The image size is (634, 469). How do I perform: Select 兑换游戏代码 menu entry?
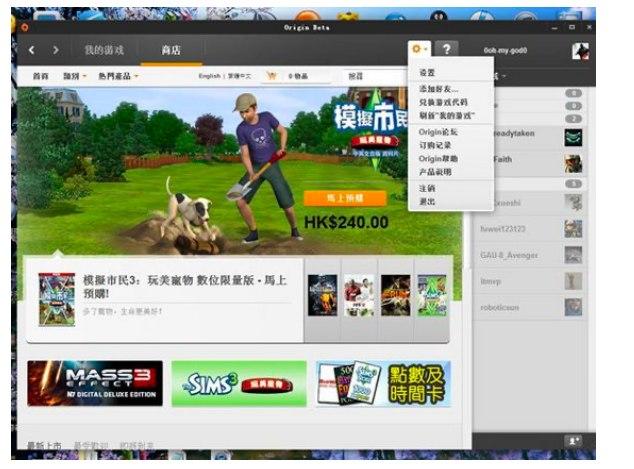(x=443, y=102)
